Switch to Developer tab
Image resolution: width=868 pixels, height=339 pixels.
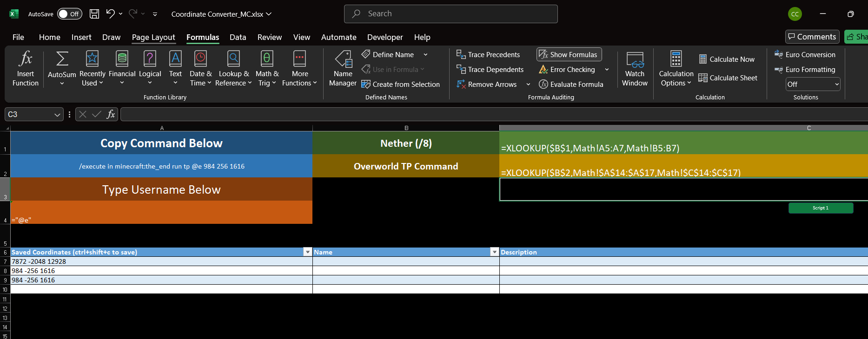pyautogui.click(x=385, y=37)
